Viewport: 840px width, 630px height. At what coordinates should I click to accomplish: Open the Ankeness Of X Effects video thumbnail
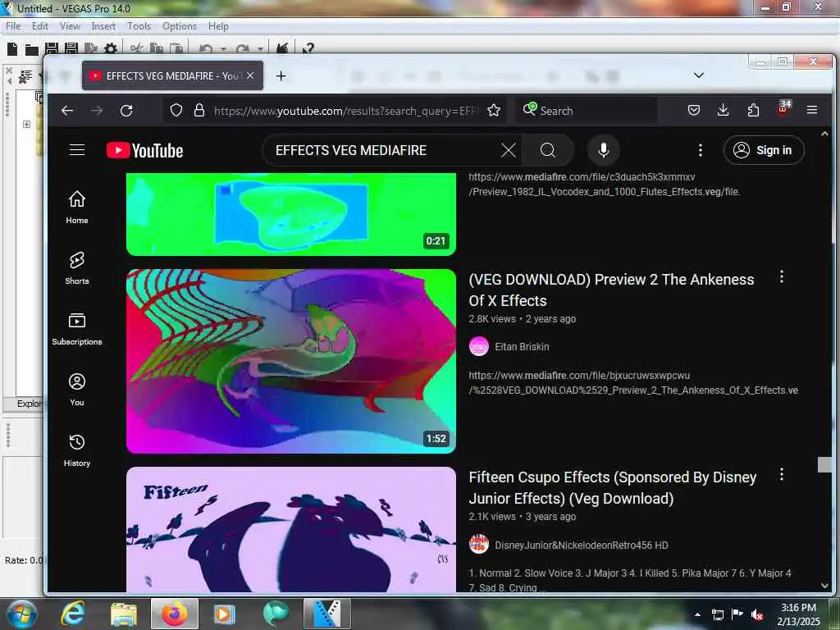(291, 361)
